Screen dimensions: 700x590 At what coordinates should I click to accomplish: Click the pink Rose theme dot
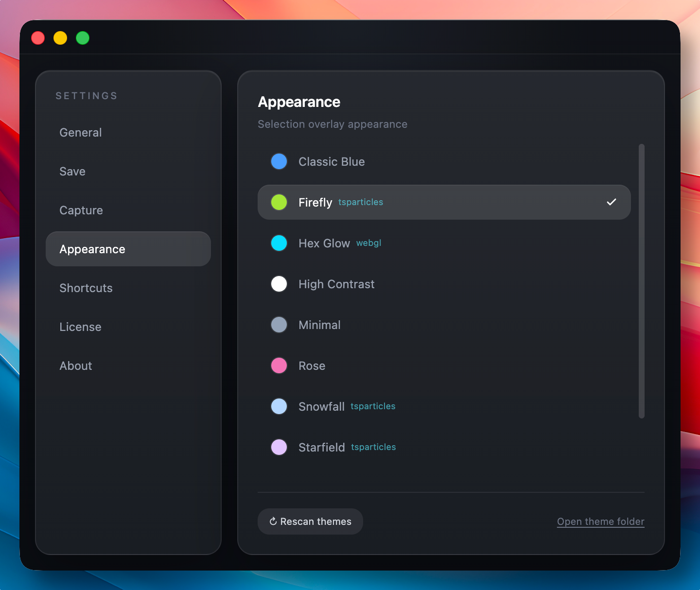click(279, 365)
